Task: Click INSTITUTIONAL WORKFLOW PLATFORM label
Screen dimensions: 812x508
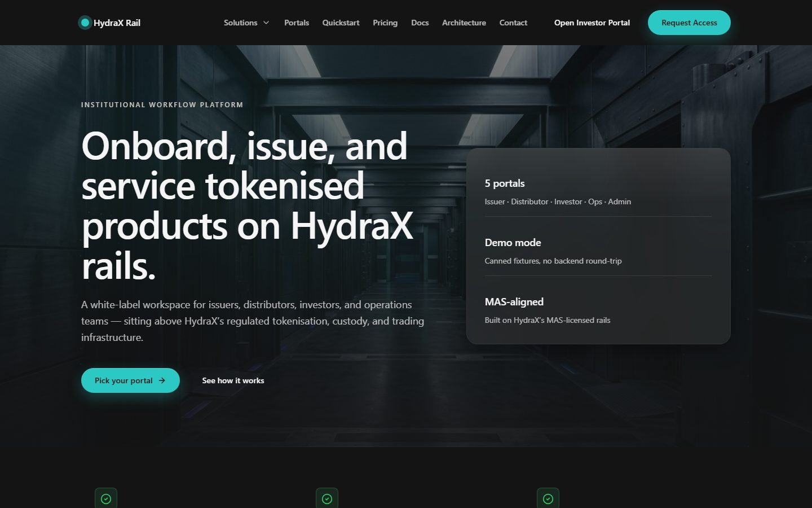Action: tap(162, 105)
